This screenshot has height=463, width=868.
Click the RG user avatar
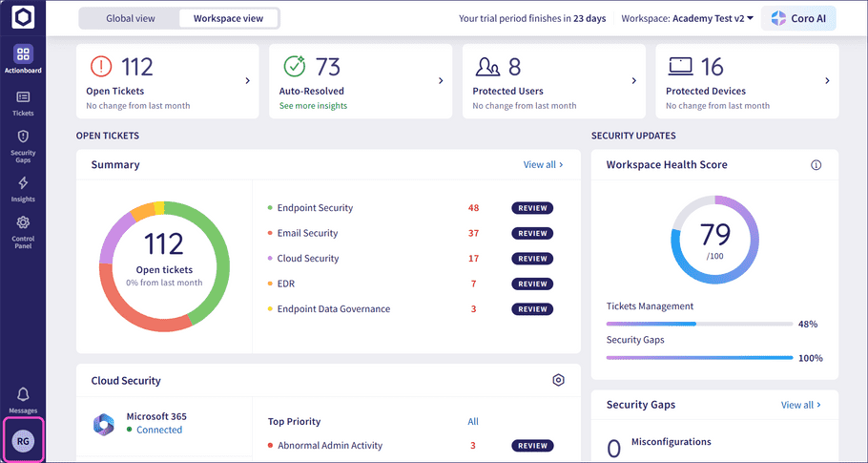24,440
